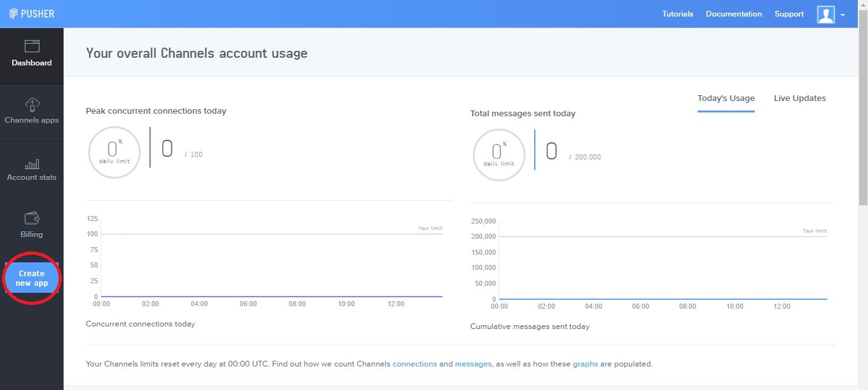868x390 pixels.
Task: Click 'Your limit' label on connections chart
Action: [x=430, y=228]
